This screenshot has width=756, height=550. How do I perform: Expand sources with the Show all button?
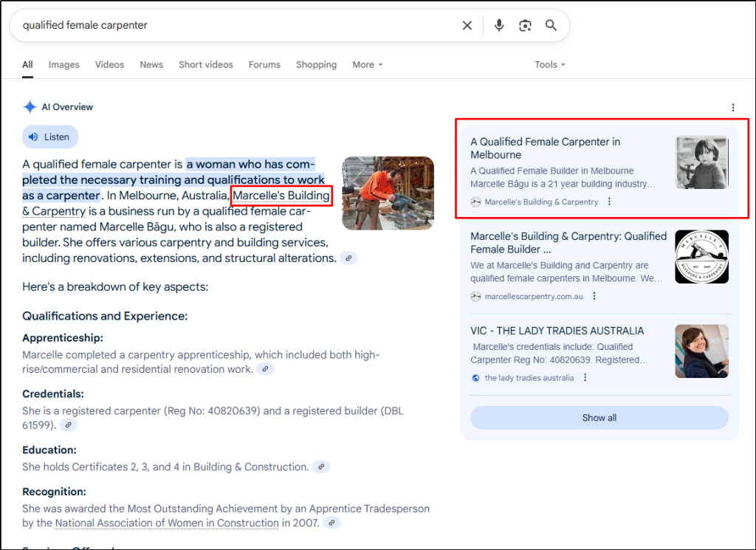599,418
